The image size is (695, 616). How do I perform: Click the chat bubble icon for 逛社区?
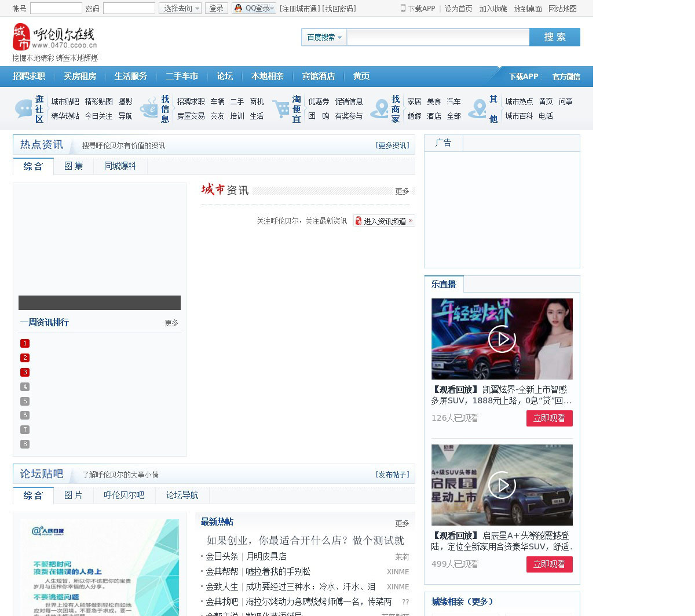[24, 108]
